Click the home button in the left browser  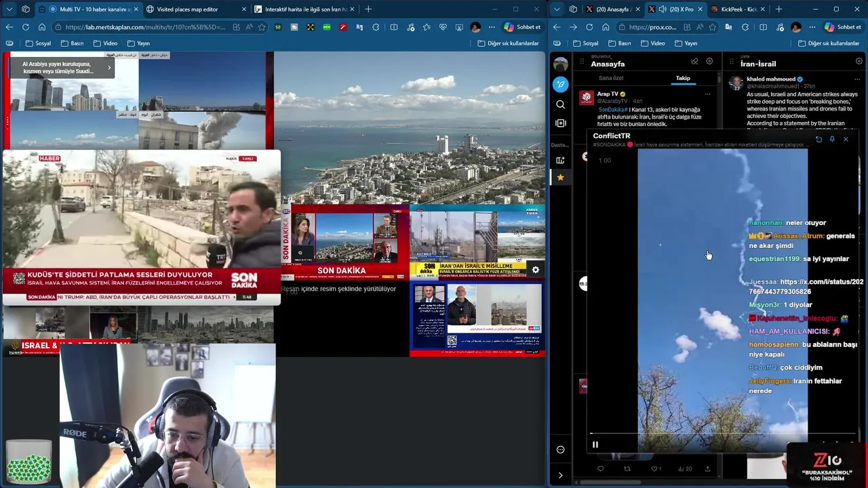(42, 27)
